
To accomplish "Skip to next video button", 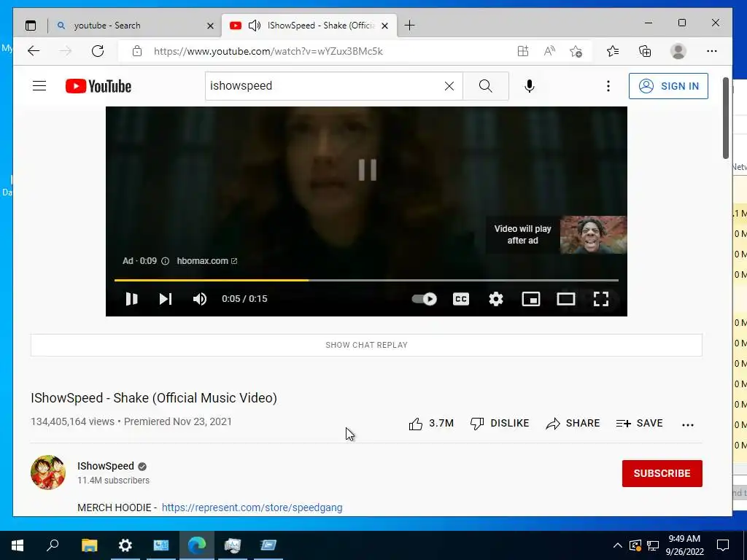I will [166, 299].
